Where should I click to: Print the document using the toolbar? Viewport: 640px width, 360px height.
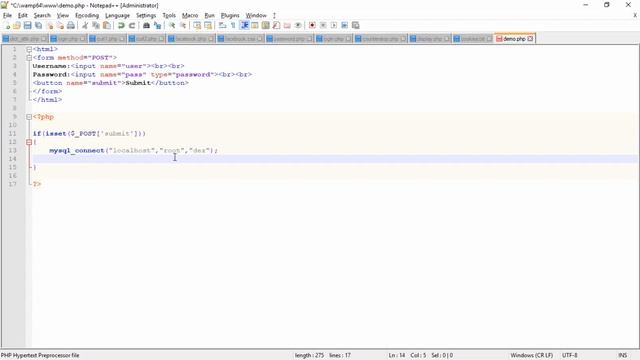click(x=71, y=25)
